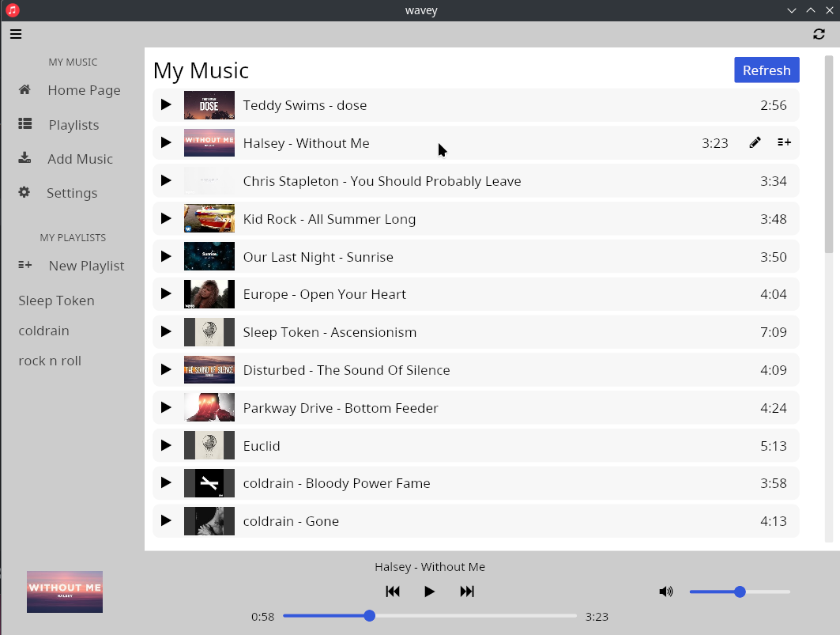Play Disturbed - The Sound Of Silence
The image size is (840, 635).
[166, 369]
